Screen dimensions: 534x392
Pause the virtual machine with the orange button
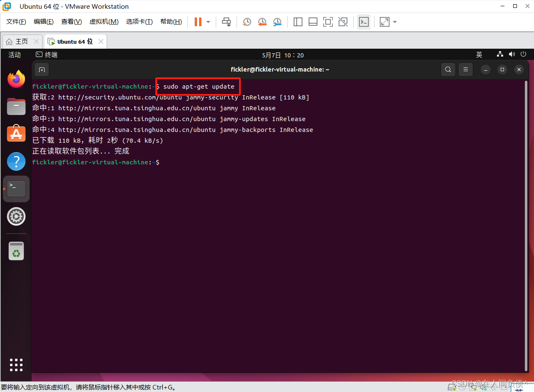(x=198, y=22)
